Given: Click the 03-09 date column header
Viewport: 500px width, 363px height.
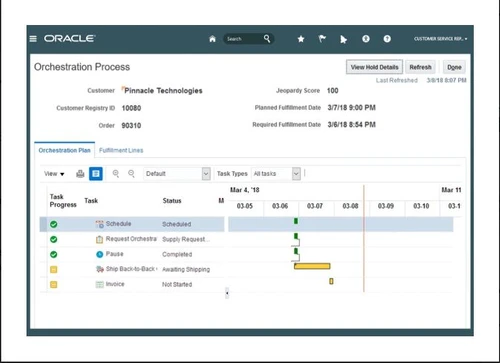Looking at the screenshot, I should point(386,206).
